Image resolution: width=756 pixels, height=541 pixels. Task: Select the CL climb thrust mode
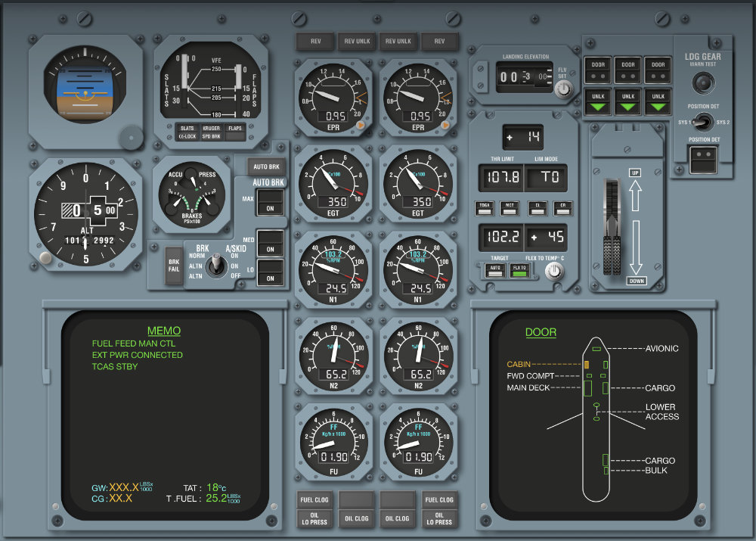click(x=538, y=208)
